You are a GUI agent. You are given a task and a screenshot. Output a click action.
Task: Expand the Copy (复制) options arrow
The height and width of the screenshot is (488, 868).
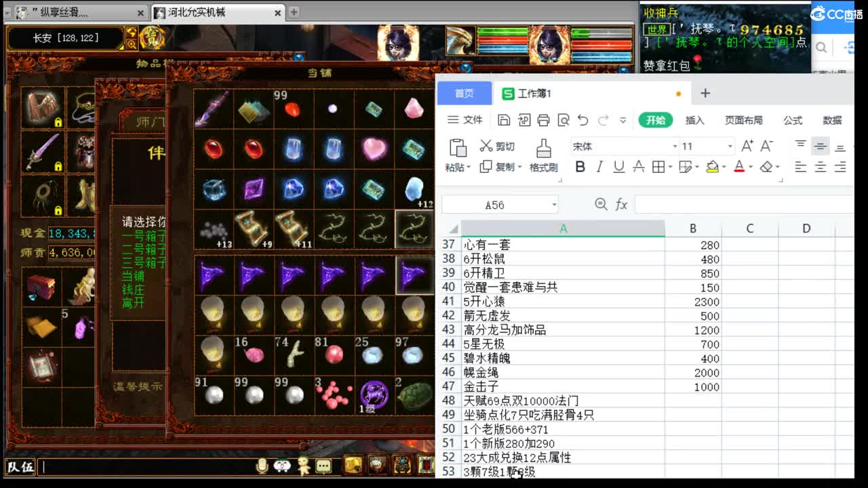click(519, 167)
